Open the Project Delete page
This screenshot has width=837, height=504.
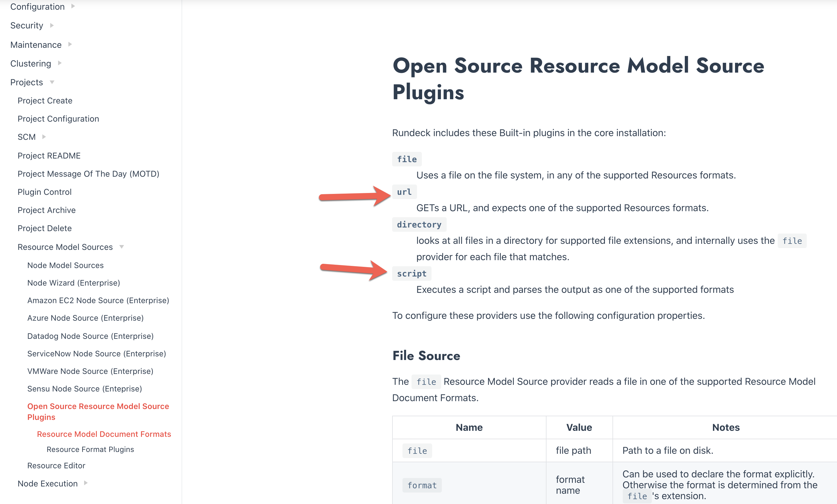tap(44, 228)
